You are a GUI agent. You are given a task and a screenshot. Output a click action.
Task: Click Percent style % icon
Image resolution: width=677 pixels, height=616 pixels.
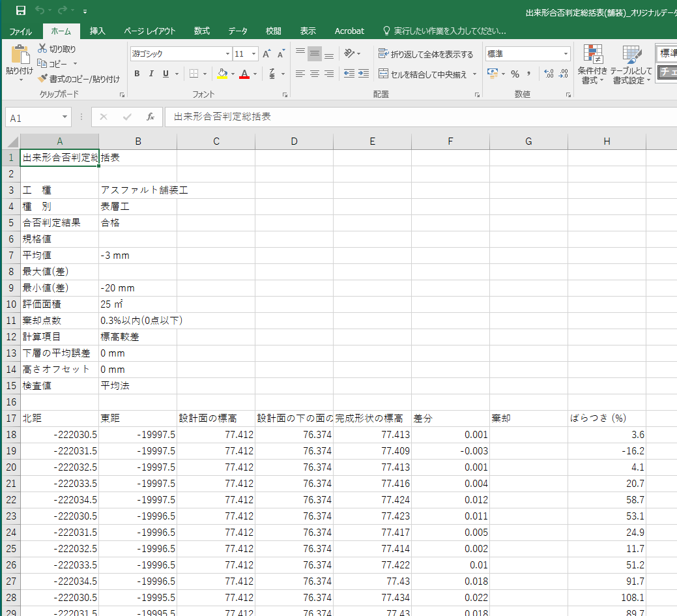tap(515, 74)
